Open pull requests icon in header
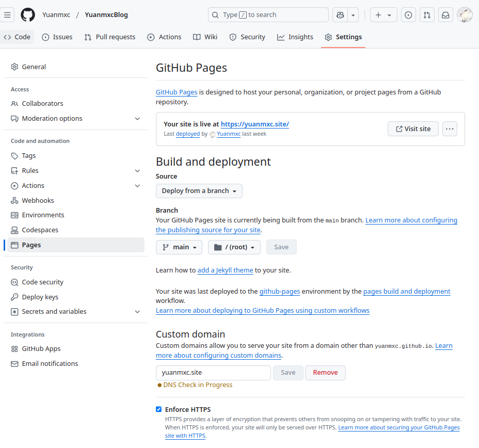 pos(427,15)
